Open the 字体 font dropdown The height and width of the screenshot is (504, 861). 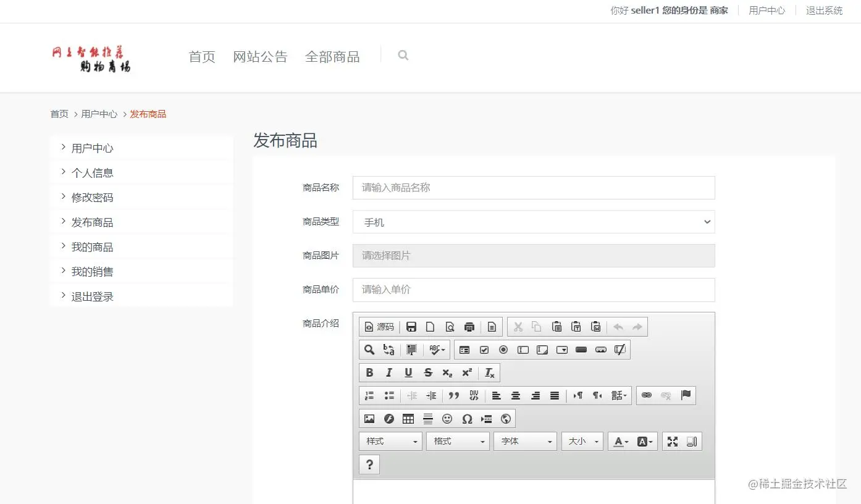(525, 441)
